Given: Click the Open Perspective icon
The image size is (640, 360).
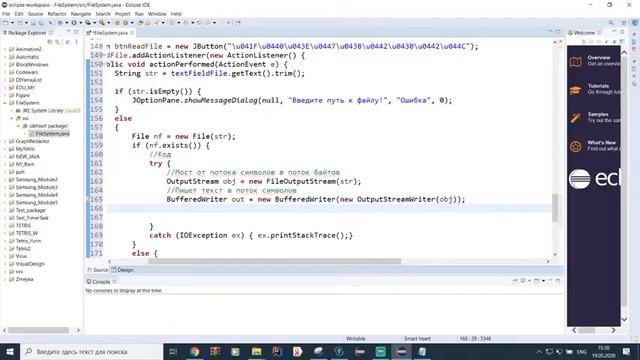Looking at the screenshot, I should 624,23.
